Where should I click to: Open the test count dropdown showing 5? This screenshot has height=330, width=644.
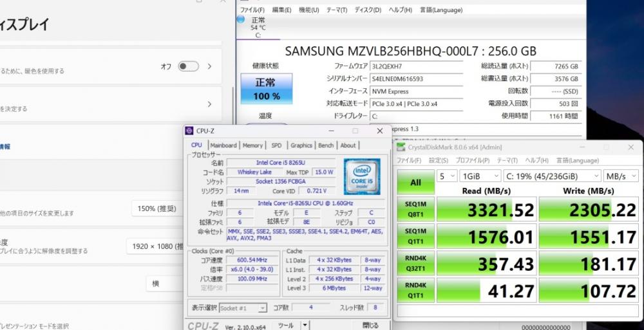[447, 176]
